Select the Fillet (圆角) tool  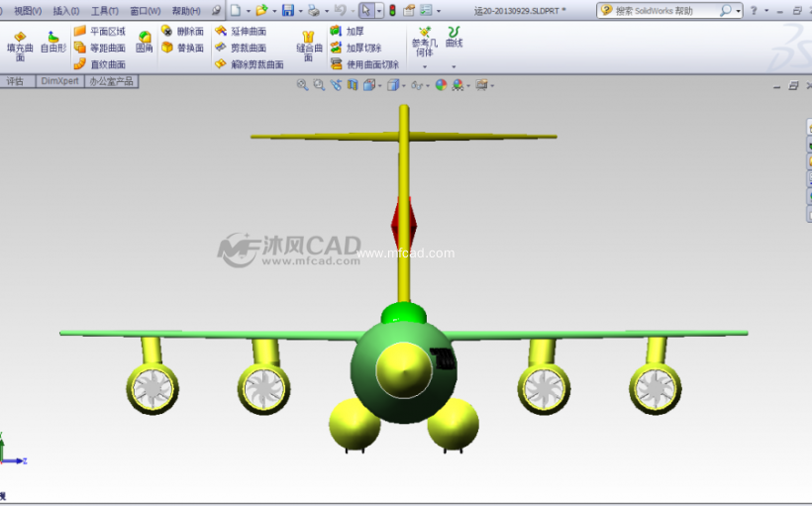pos(144,43)
